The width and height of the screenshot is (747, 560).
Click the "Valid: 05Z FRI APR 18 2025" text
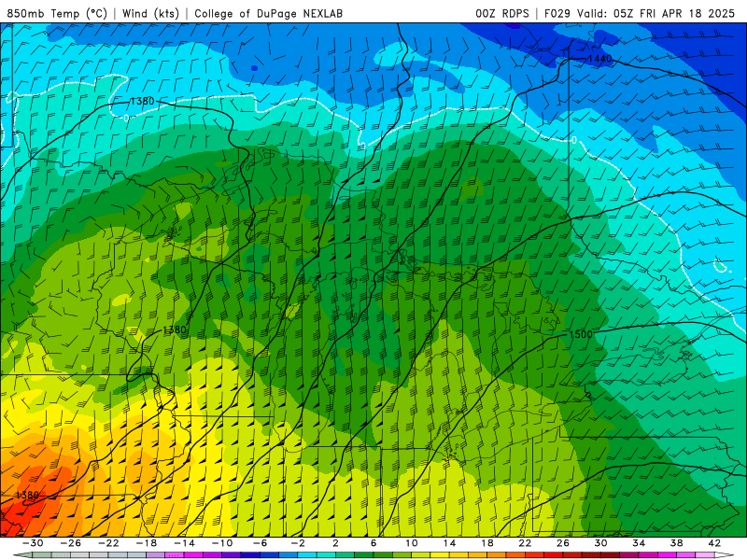pos(656,13)
